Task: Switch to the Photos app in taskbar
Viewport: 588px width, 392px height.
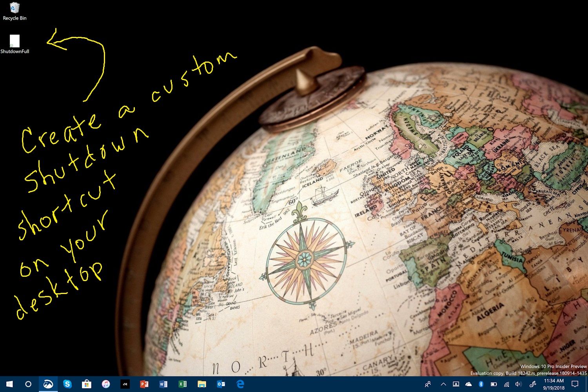Action: point(48,384)
